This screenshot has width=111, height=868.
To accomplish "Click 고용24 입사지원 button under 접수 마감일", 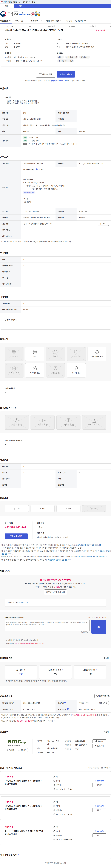I will (x=16, y=536).
